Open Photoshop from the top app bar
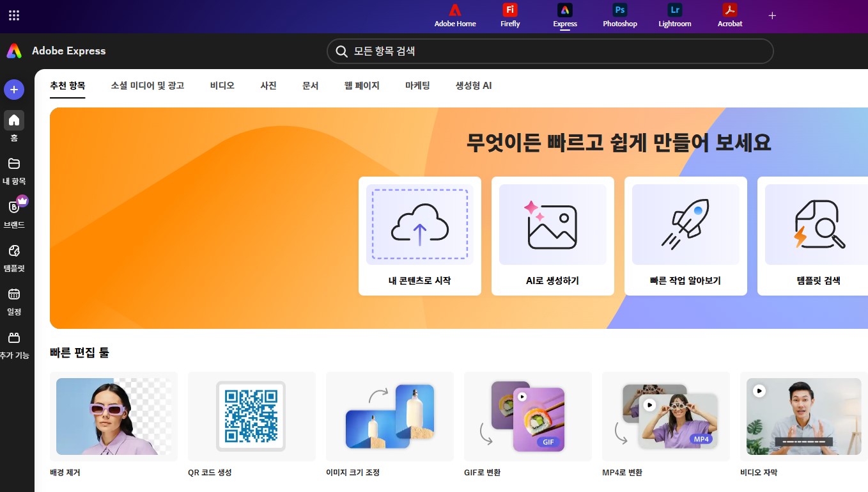This screenshot has width=868, height=492. click(618, 15)
